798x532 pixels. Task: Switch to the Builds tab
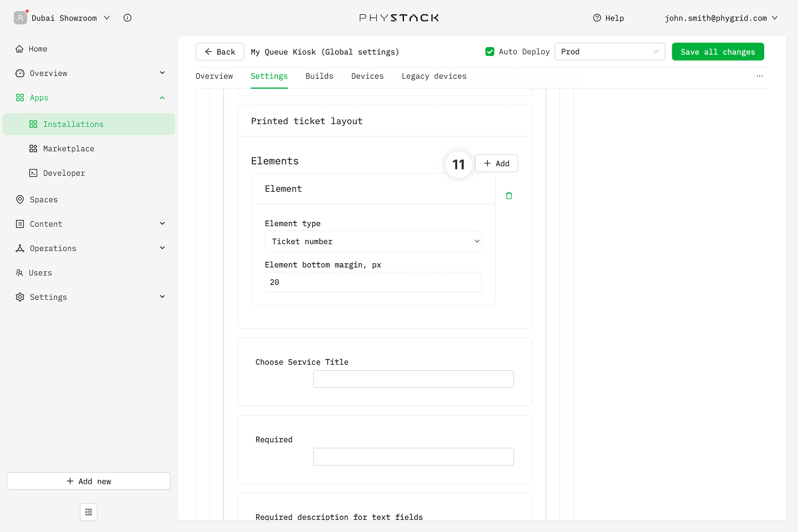319,76
